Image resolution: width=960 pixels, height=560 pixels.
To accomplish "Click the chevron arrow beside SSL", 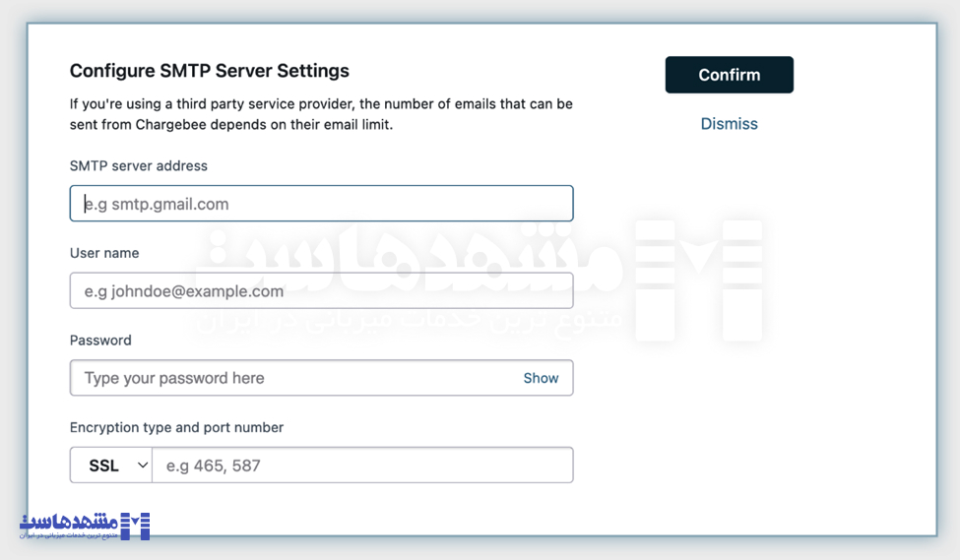I will pos(142,466).
